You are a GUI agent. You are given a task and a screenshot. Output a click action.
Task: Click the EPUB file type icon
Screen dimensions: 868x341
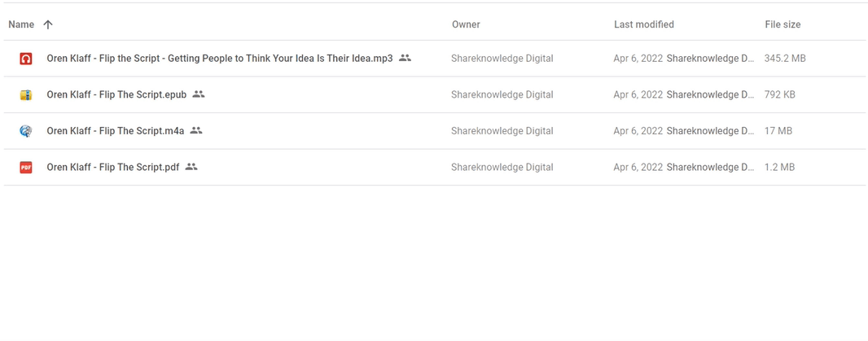point(26,94)
